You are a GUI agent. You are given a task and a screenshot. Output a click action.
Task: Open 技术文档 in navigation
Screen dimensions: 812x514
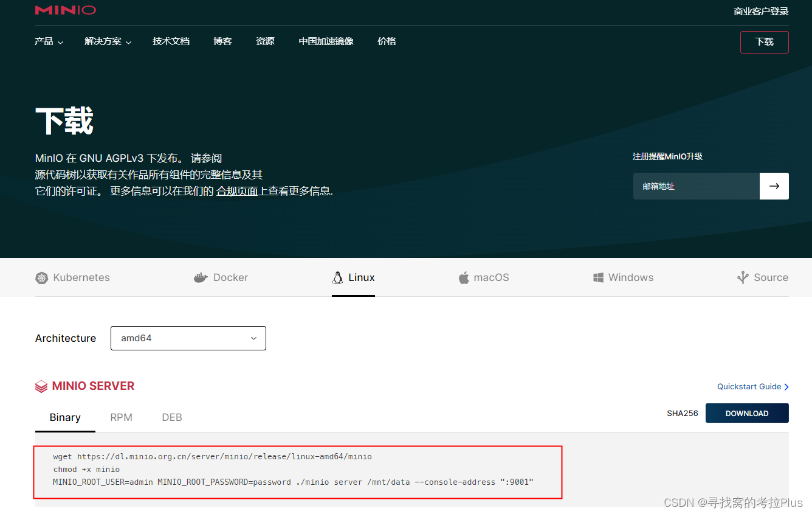(x=171, y=41)
